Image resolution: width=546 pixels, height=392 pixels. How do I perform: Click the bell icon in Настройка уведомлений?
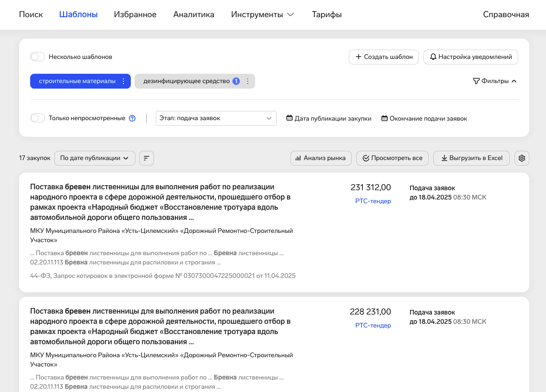pyautogui.click(x=433, y=57)
